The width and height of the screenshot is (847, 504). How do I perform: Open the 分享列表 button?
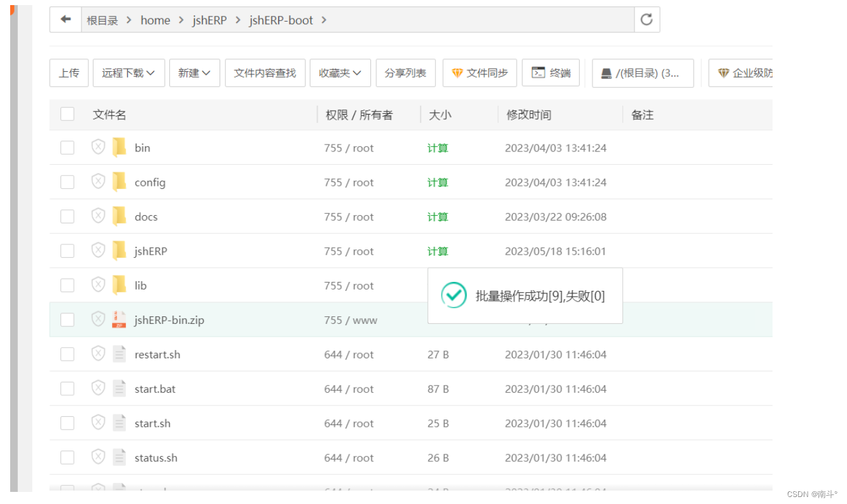405,73
